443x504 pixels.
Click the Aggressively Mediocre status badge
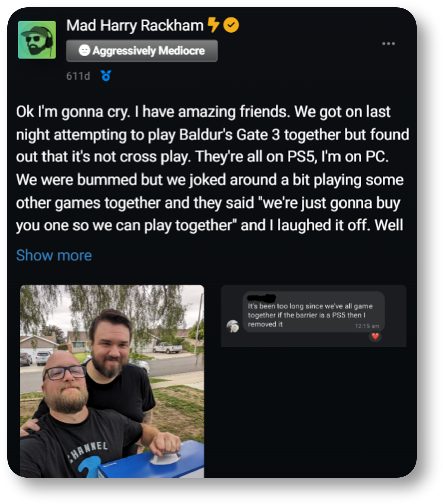point(142,51)
